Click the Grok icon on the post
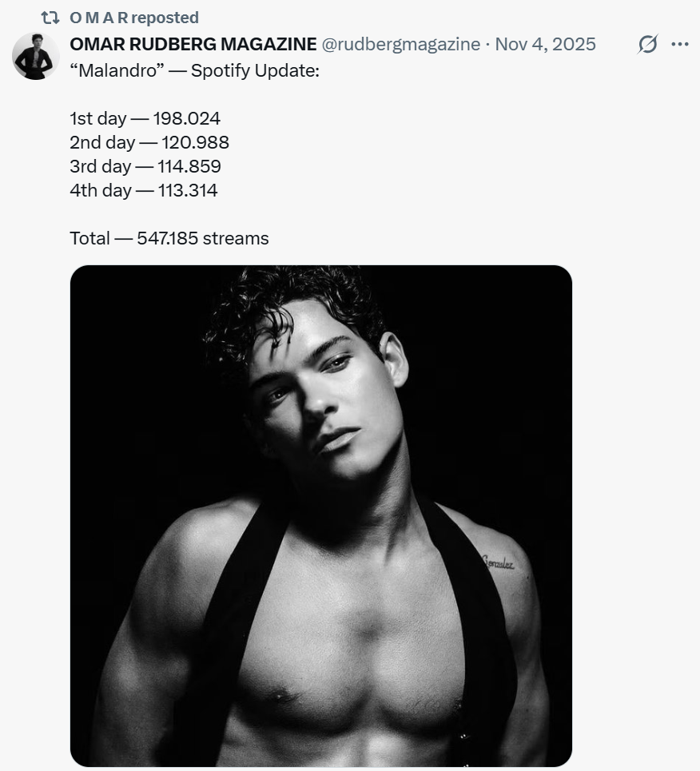 pyautogui.click(x=647, y=45)
